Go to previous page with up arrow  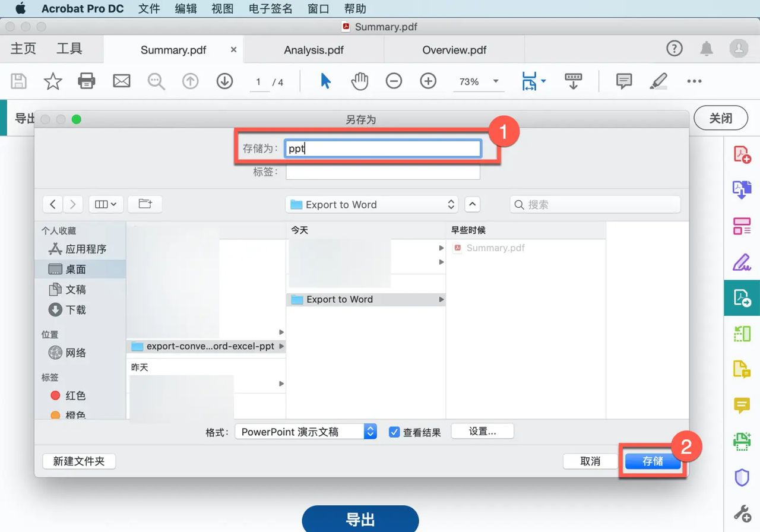pyautogui.click(x=190, y=81)
